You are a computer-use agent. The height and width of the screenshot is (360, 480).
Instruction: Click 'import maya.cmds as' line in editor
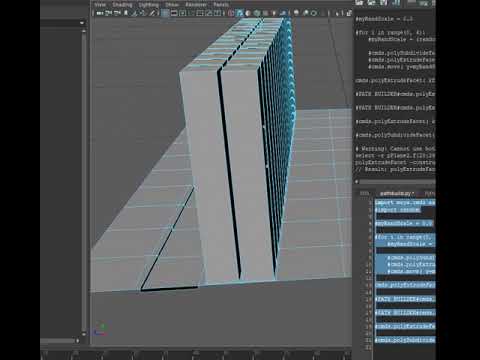(405, 203)
